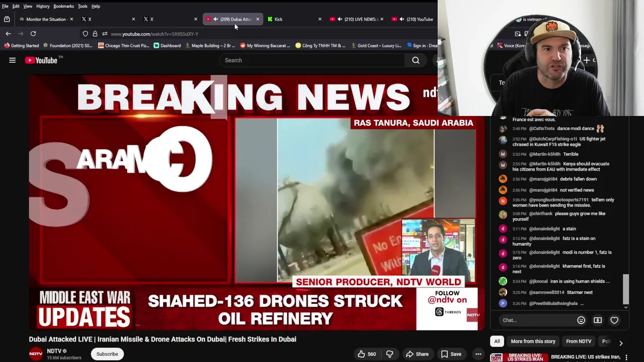Go forward using the forward arrow
Image resolution: width=644 pixels, height=362 pixels.
(21, 34)
